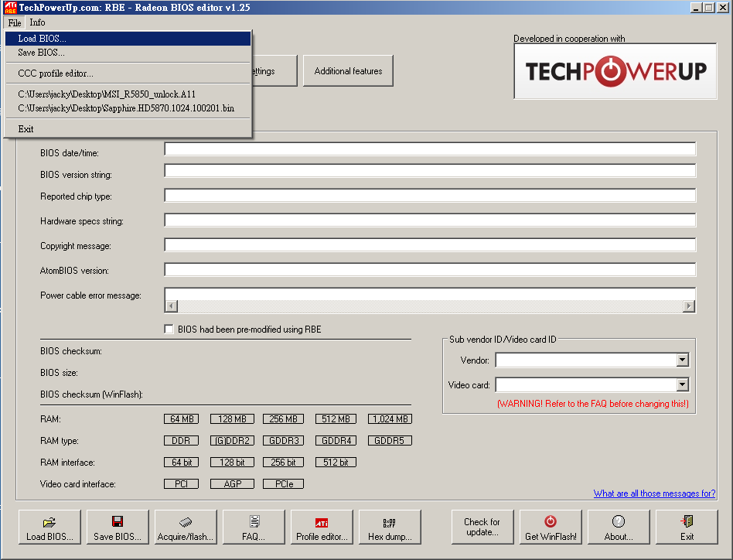Select the 64 bit RAM interface indicator

point(182,463)
